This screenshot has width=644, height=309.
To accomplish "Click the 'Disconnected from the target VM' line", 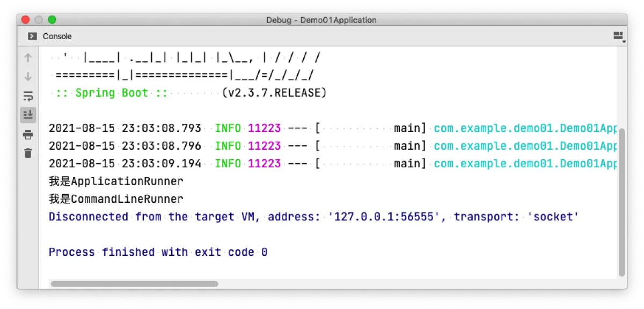I will tap(314, 217).
